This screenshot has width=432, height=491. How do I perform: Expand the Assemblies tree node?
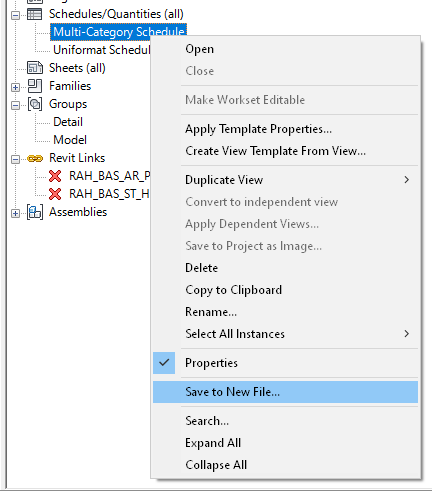pyautogui.click(x=15, y=213)
